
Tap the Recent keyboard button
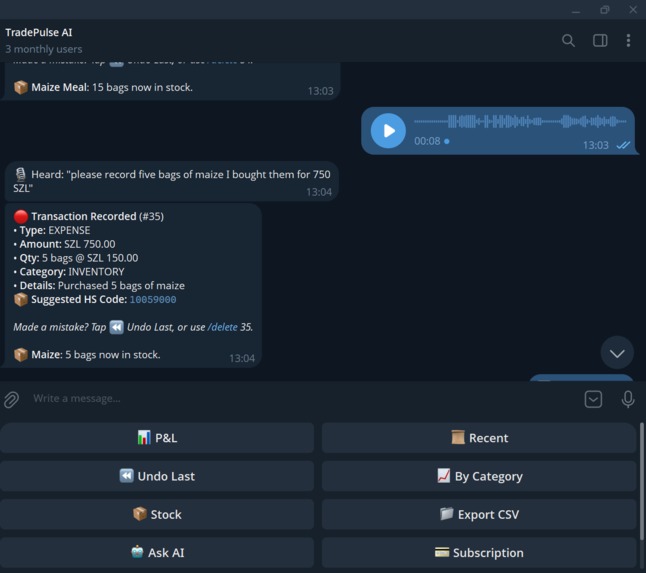pyautogui.click(x=479, y=437)
